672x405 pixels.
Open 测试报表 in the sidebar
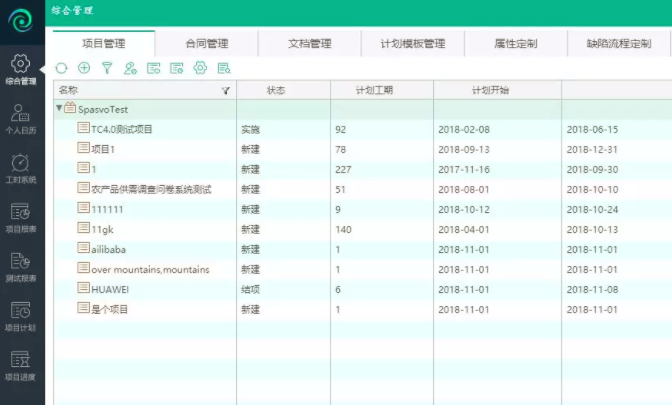pos(22,266)
